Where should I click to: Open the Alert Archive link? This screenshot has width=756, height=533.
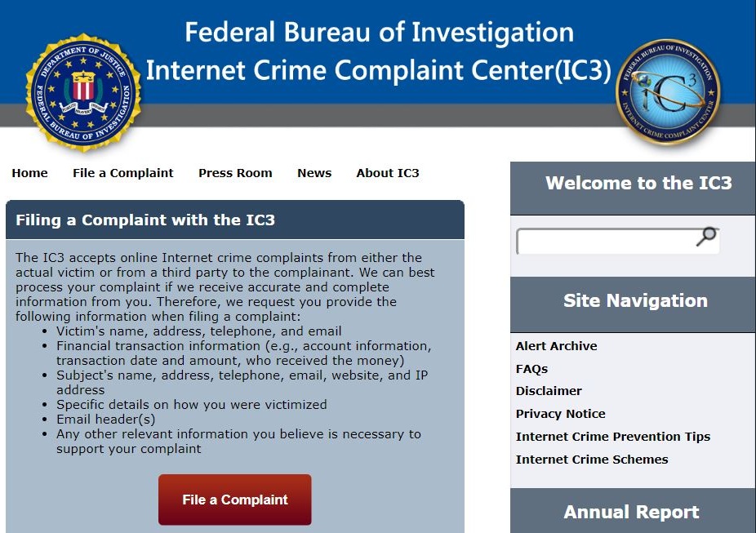(557, 346)
